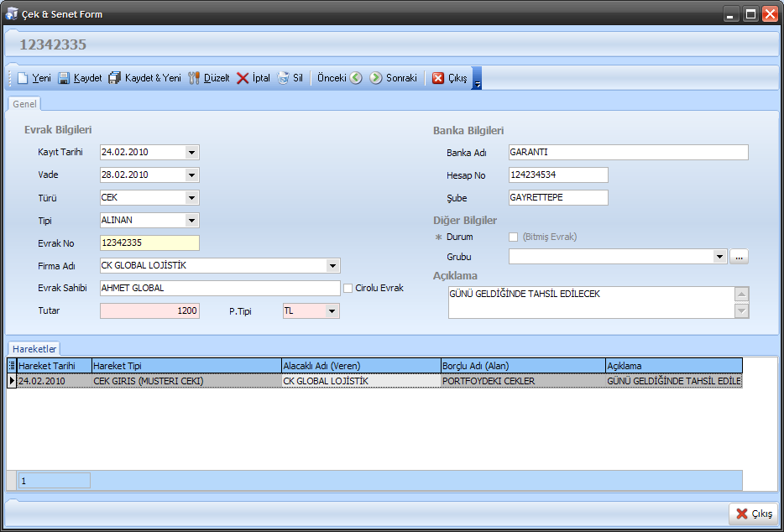Enable the Cirolu Evrak checkbox
The width and height of the screenshot is (784, 532).
click(x=348, y=288)
